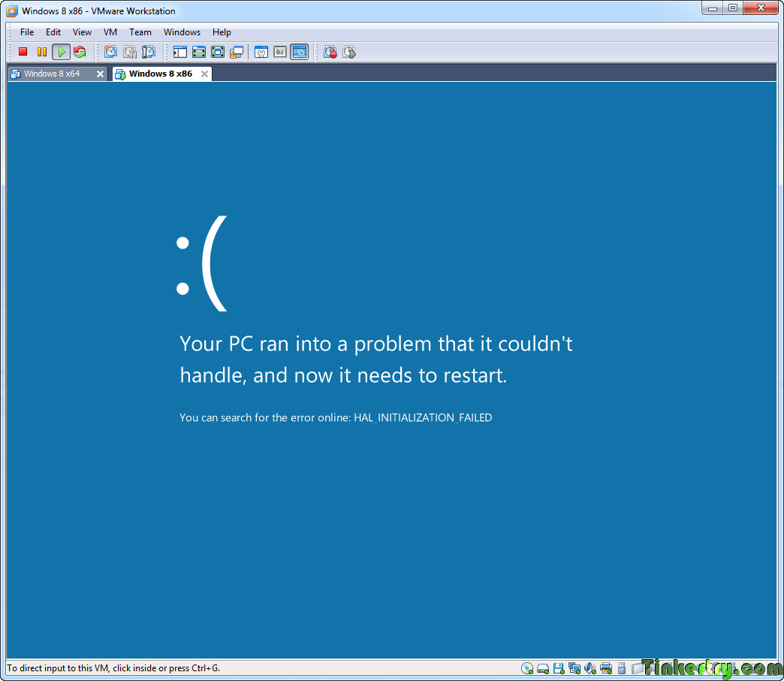The height and width of the screenshot is (681, 784).
Task: Toggle the sidebar panel toolbar icon
Action: [180, 52]
